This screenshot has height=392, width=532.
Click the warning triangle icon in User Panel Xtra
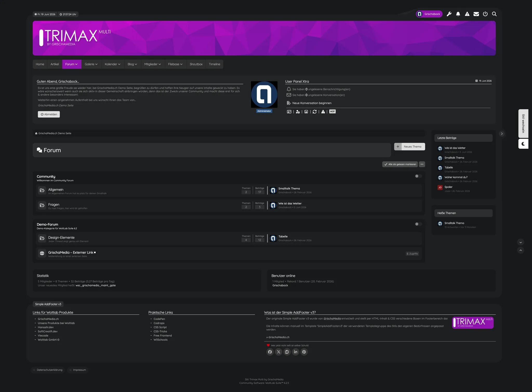323,112
